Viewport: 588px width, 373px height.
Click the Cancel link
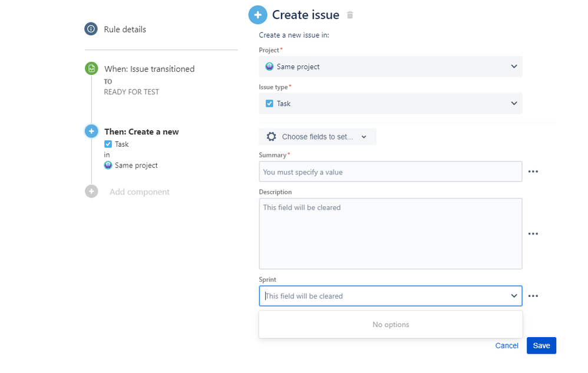click(x=507, y=345)
